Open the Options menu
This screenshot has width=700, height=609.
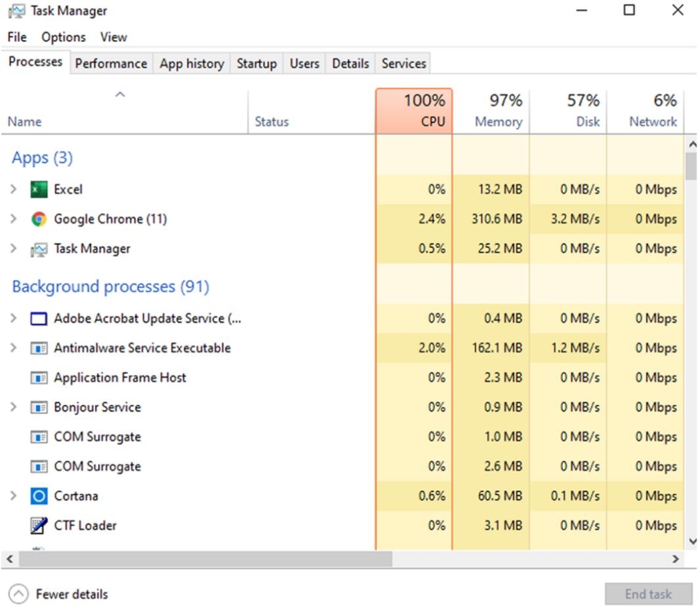[64, 37]
